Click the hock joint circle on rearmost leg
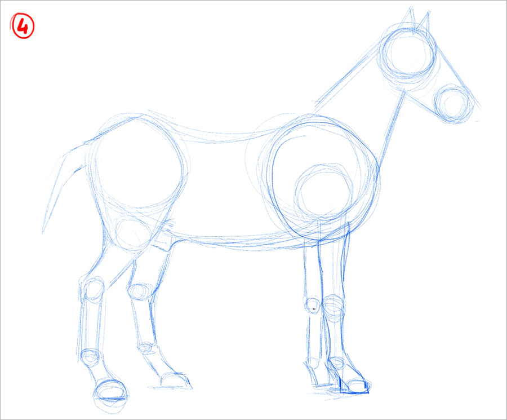This screenshot has width=507, height=420. coord(92,289)
